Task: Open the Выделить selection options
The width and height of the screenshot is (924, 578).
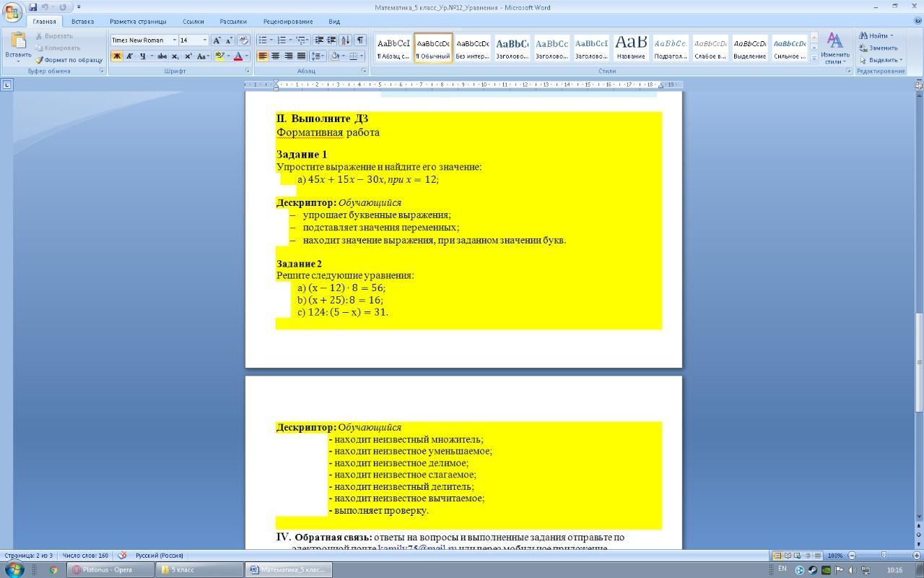Action: 881,60
